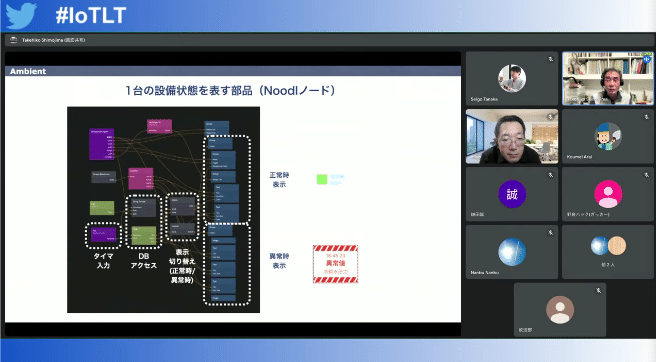Click the blue sphere avatar of Namba

pyautogui.click(x=512, y=252)
